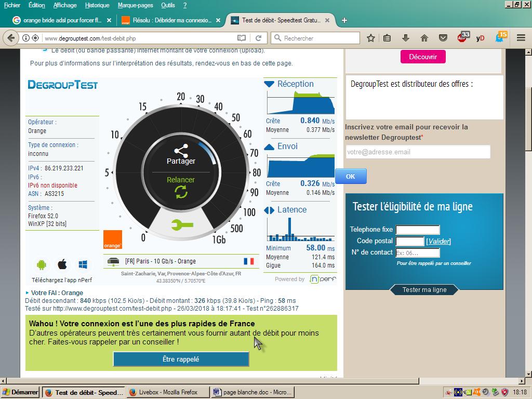Click Être rappelé button
Viewport: 532px width, 399px height.
181,359
